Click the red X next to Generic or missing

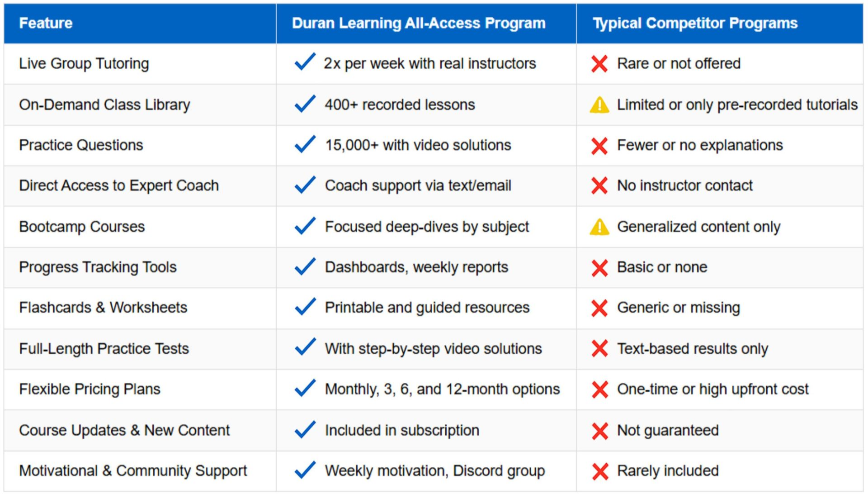599,308
